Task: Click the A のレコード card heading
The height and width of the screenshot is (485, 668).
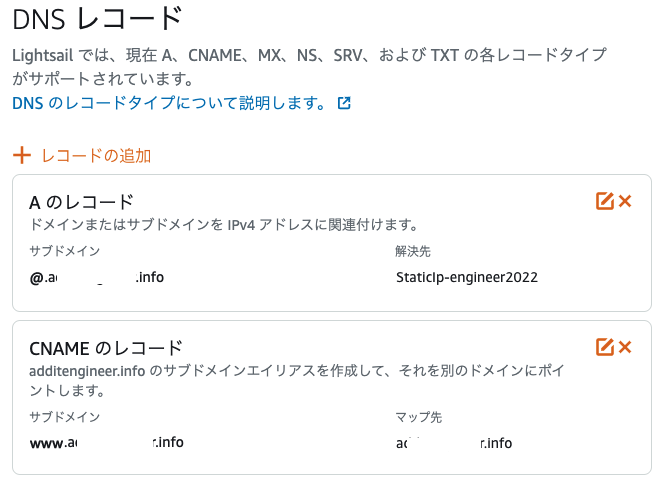Action: pos(81,202)
